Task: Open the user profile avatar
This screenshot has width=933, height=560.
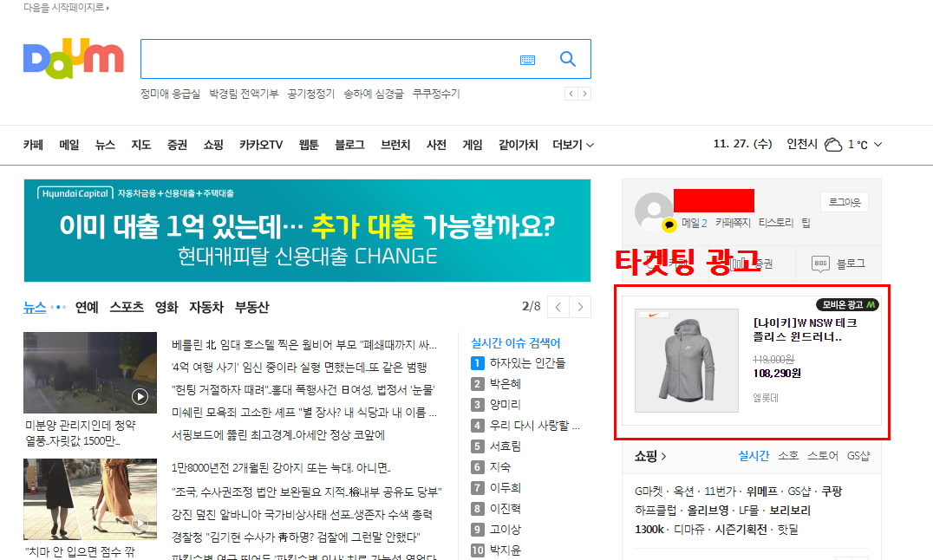Action: coord(653,212)
